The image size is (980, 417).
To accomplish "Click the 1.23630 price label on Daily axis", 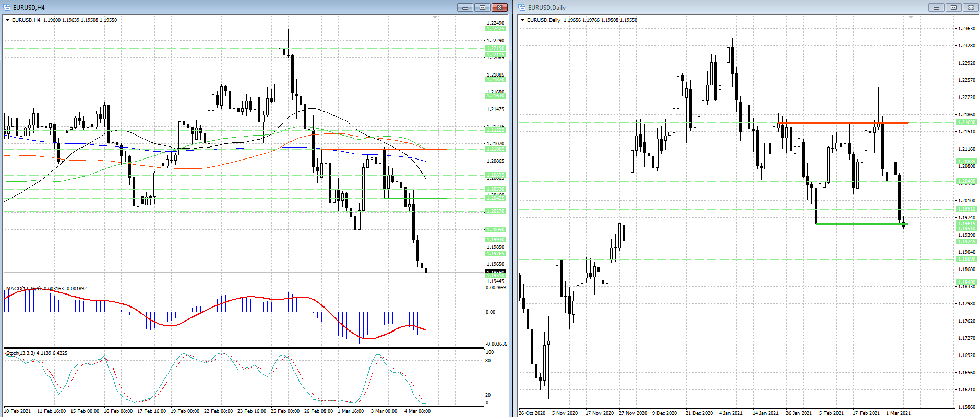I will click(966, 29).
